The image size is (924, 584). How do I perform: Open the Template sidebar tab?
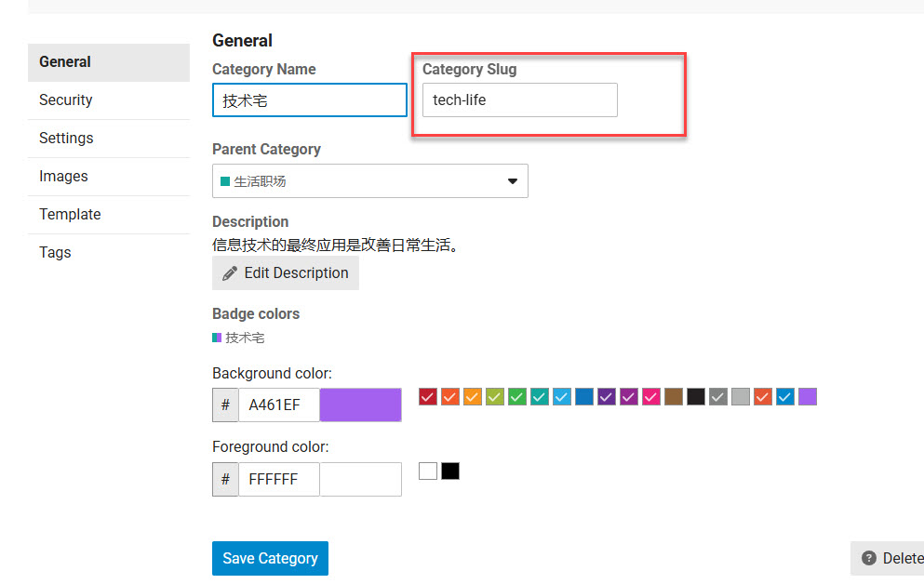70,215
